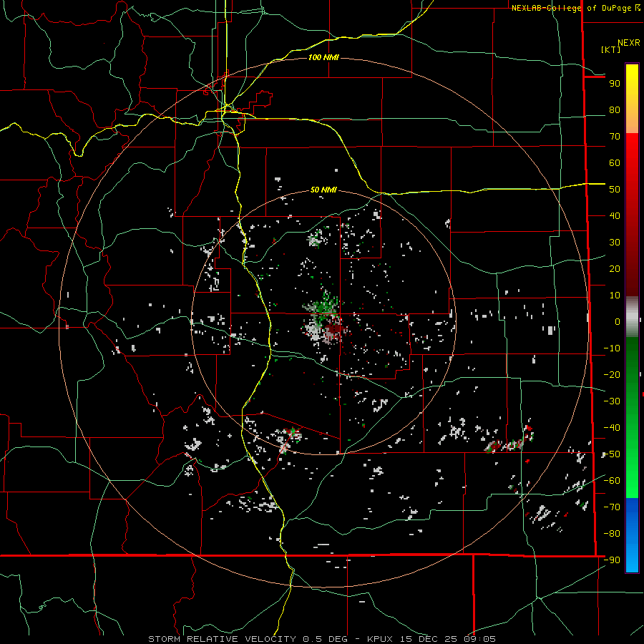Click the 10 value on velocity legend
The width and height of the screenshot is (644, 644).
pyautogui.click(x=615, y=296)
